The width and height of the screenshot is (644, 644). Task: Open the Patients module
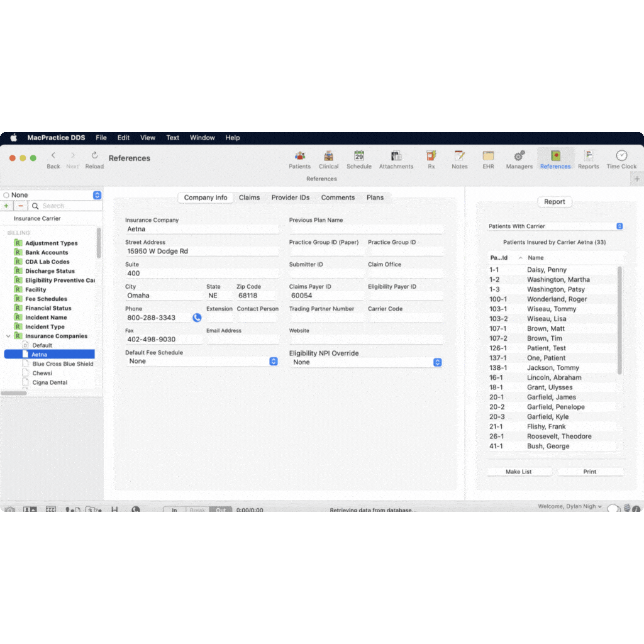click(x=299, y=159)
